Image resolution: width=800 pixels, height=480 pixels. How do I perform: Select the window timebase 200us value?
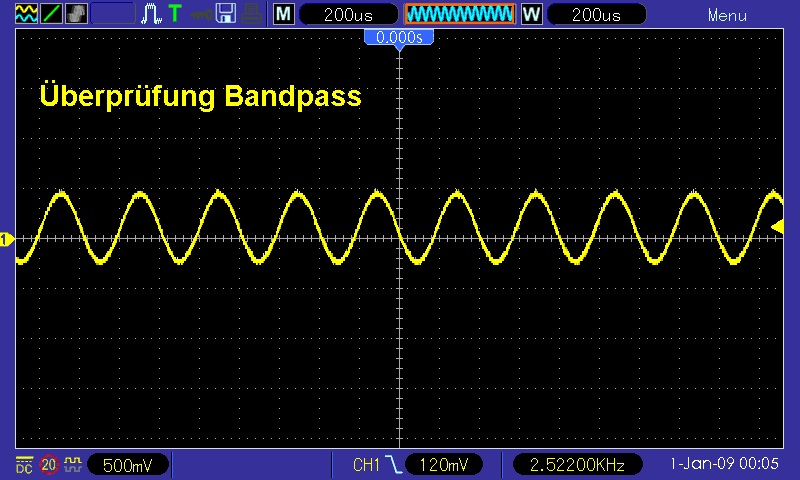click(596, 14)
